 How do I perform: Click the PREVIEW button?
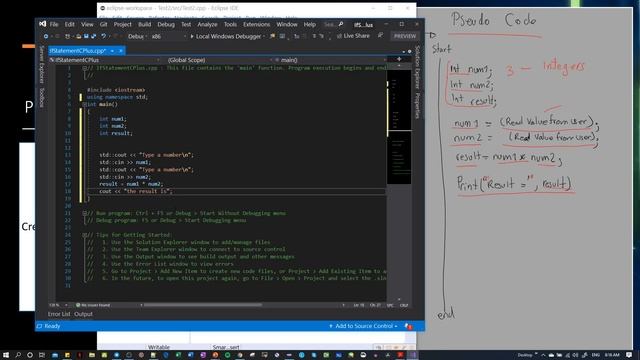tap(404, 36)
